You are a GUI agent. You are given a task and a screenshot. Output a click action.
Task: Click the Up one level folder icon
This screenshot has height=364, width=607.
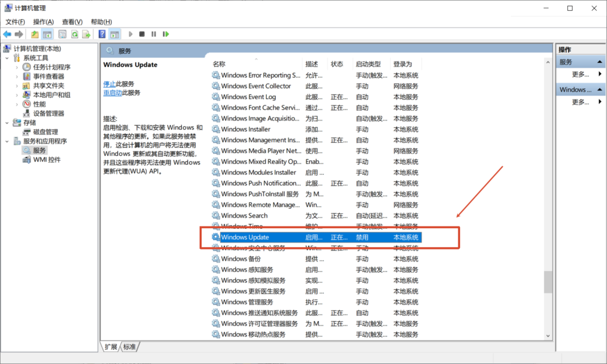tap(35, 34)
